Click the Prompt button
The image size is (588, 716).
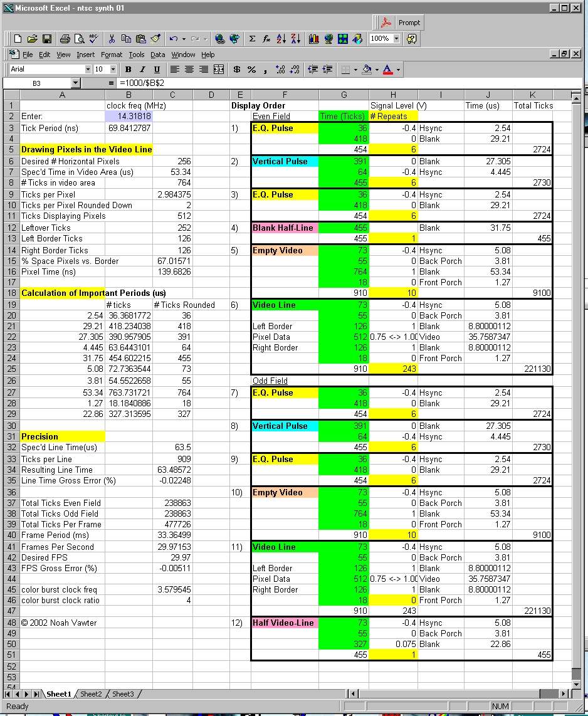[402, 23]
